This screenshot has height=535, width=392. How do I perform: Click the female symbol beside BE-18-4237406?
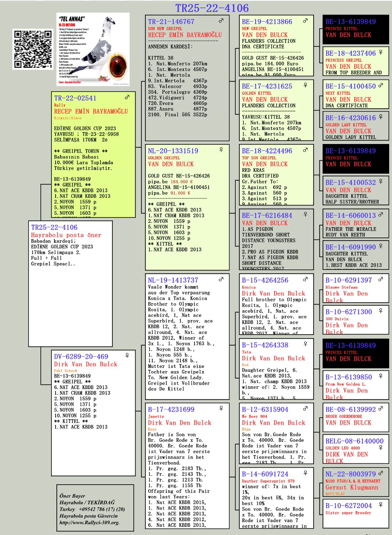click(x=381, y=52)
